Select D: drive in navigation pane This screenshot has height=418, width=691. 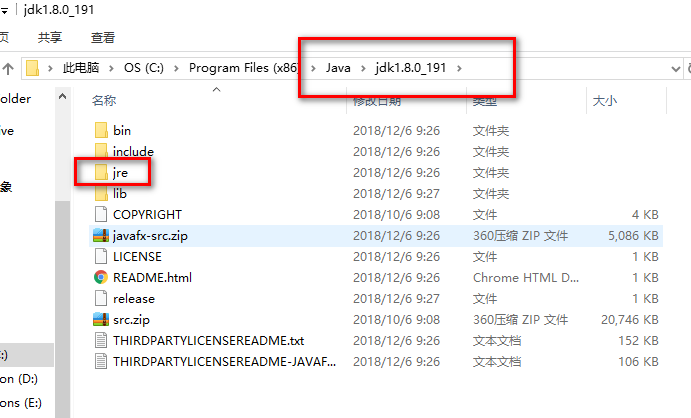[19, 379]
